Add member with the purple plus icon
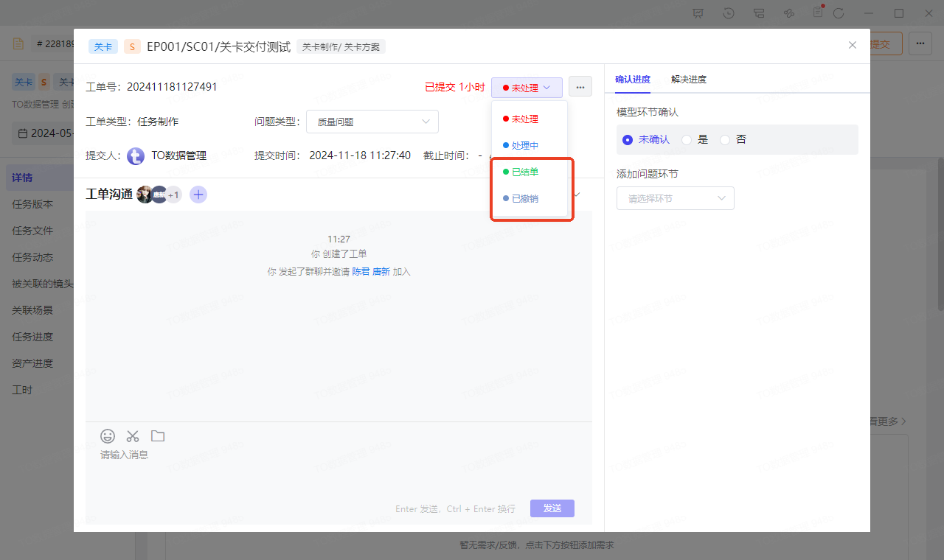 click(x=198, y=195)
